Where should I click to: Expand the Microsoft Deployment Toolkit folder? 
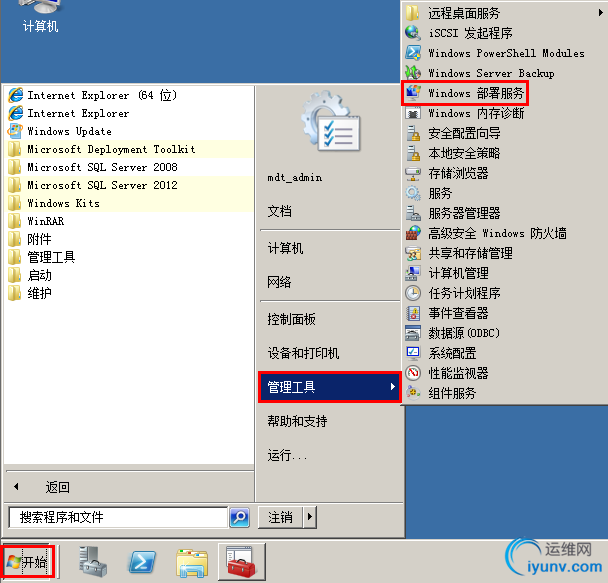pyautogui.click(x=130, y=149)
